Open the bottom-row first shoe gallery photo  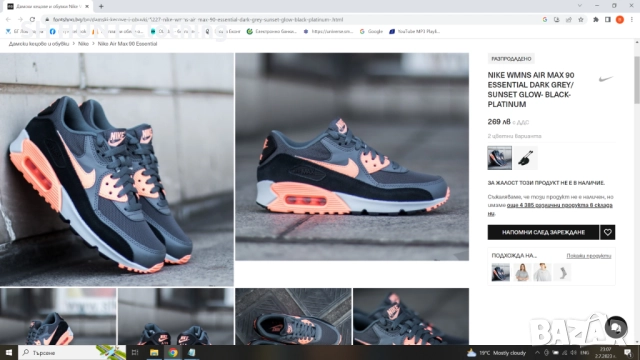(58, 316)
